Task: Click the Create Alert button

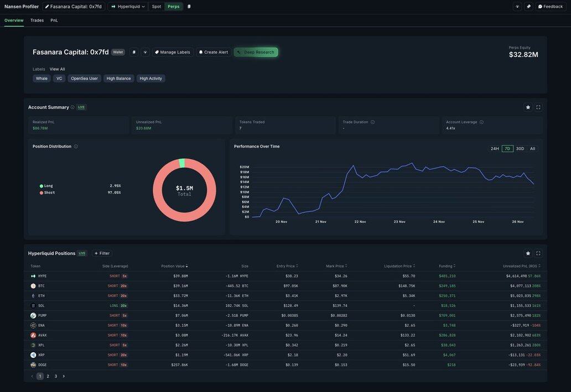Action: [213, 52]
